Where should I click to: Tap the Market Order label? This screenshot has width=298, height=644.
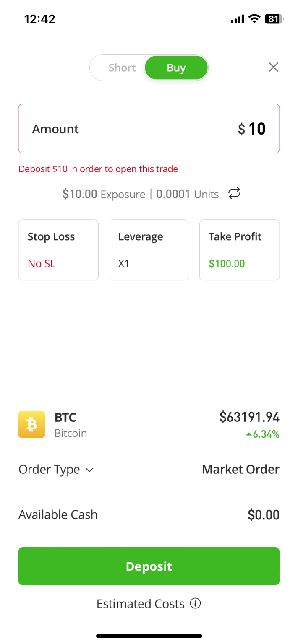point(240,470)
